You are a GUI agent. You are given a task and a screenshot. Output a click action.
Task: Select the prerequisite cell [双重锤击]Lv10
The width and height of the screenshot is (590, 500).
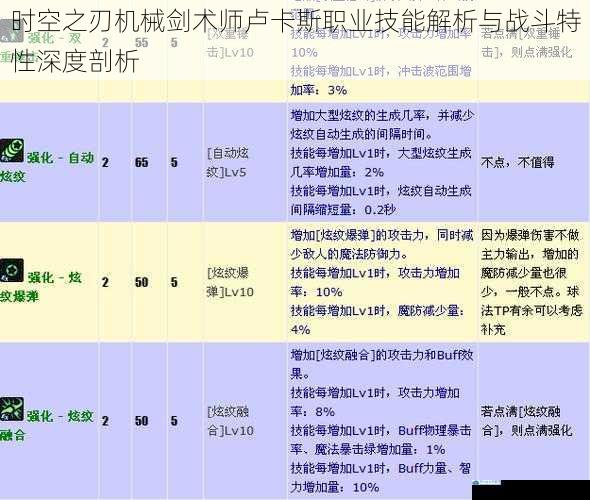230,43
